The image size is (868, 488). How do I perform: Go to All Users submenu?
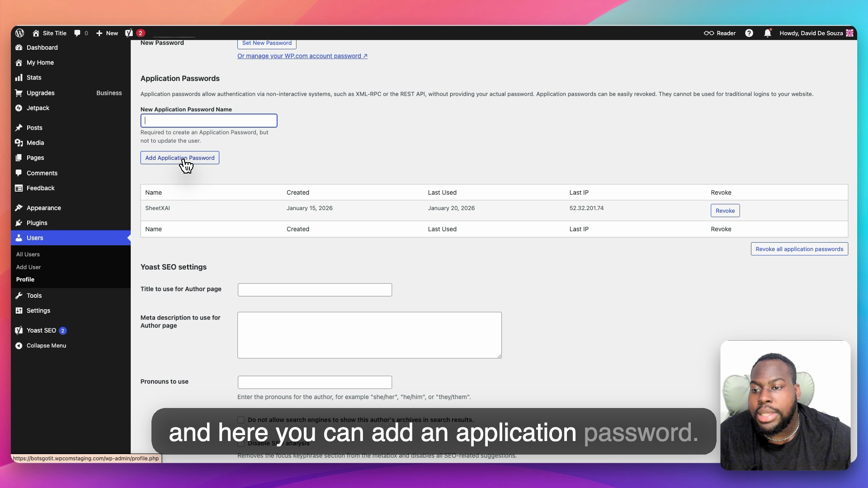point(28,254)
